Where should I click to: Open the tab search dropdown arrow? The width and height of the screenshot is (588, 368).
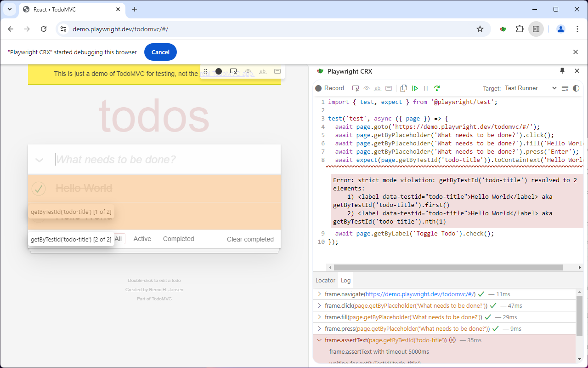(x=9, y=9)
